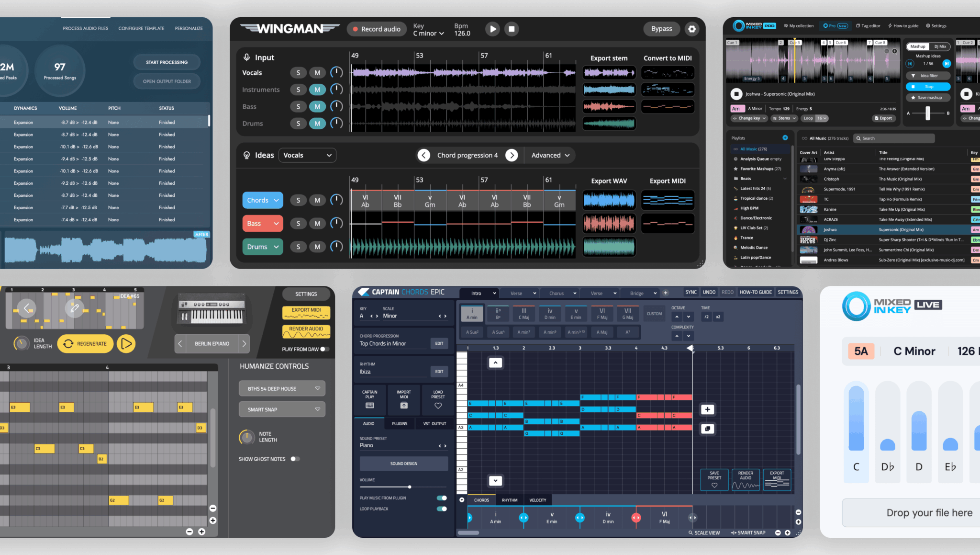The width and height of the screenshot is (980, 555).
Task: Add new playlist plus icon
Action: (x=785, y=138)
